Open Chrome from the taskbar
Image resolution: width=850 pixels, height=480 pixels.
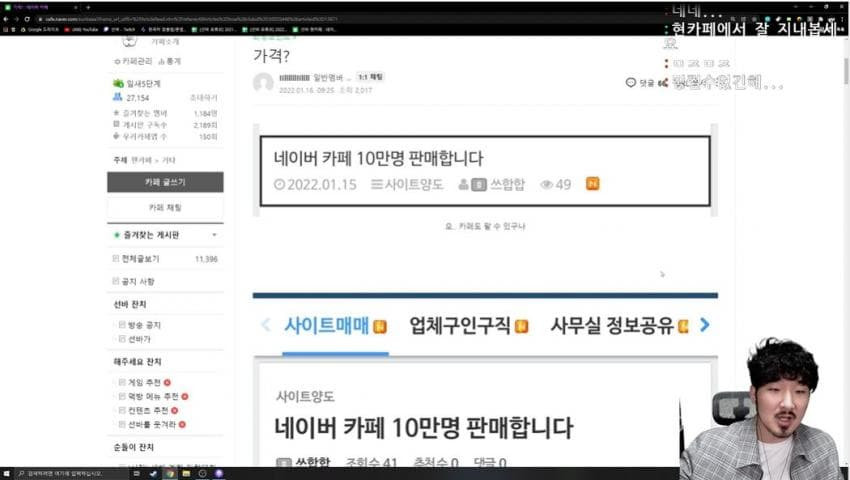(170, 473)
